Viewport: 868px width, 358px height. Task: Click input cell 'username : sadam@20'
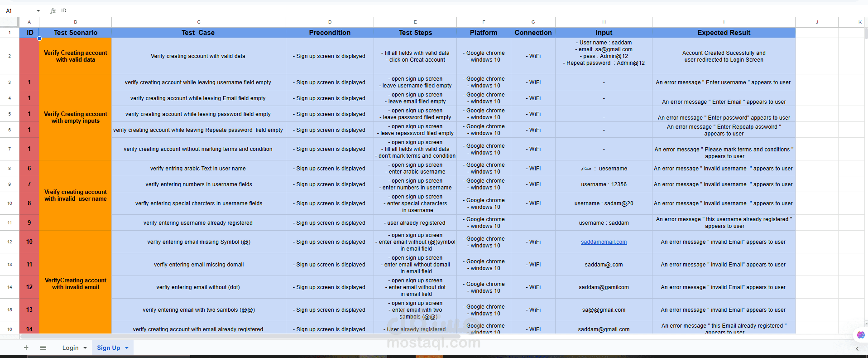604,203
